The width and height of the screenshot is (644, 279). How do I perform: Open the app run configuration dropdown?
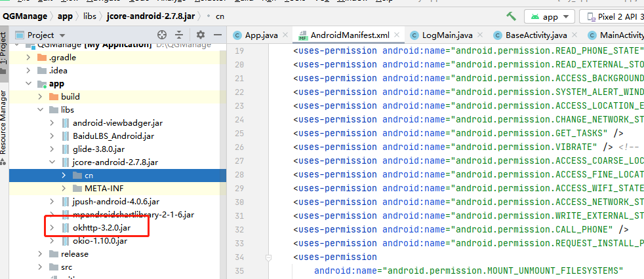pyautogui.click(x=549, y=17)
